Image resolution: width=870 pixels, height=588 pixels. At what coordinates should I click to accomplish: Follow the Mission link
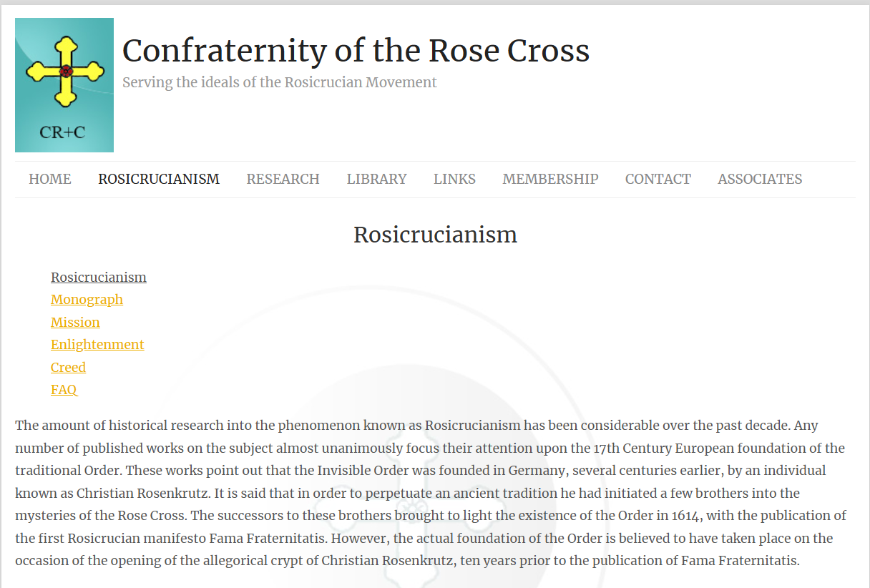[75, 322]
